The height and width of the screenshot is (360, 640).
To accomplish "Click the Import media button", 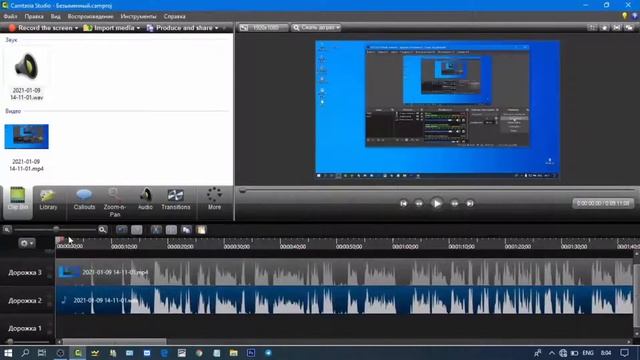I will point(109,28).
